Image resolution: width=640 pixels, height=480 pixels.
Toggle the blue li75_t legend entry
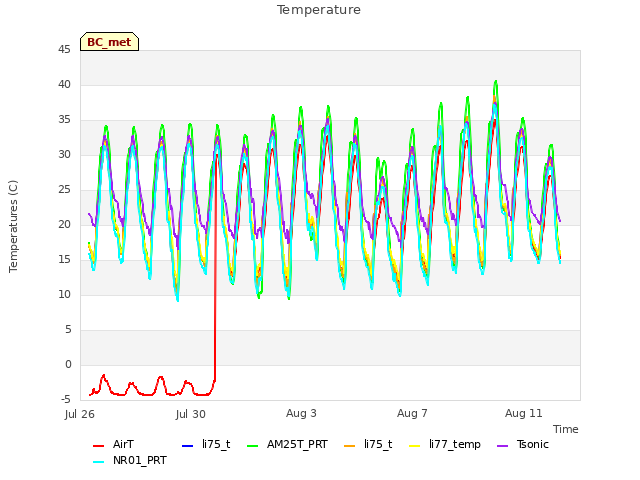coord(206,444)
